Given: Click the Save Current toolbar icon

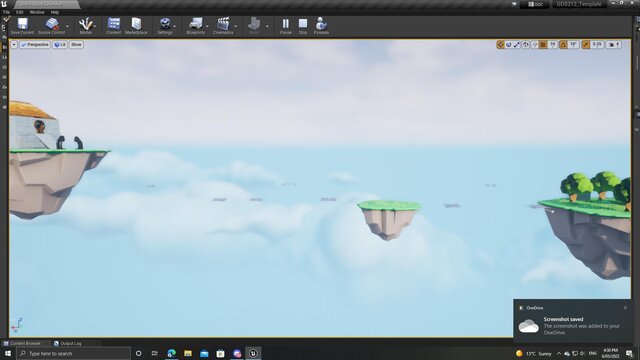Looking at the screenshot, I should (x=22, y=25).
